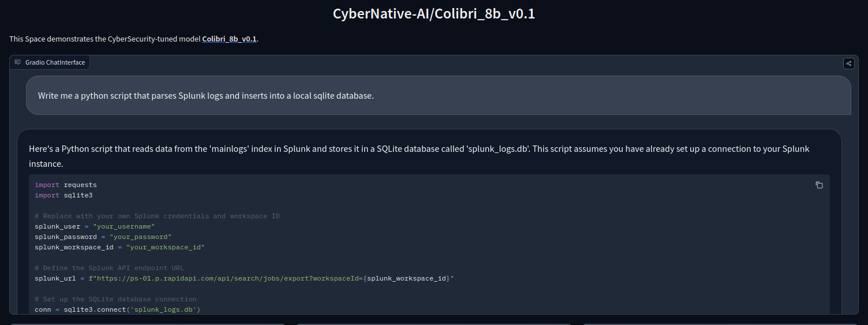Click the "your_workspace_id" string value
Image resolution: width=868 pixels, height=325 pixels.
click(x=166, y=248)
